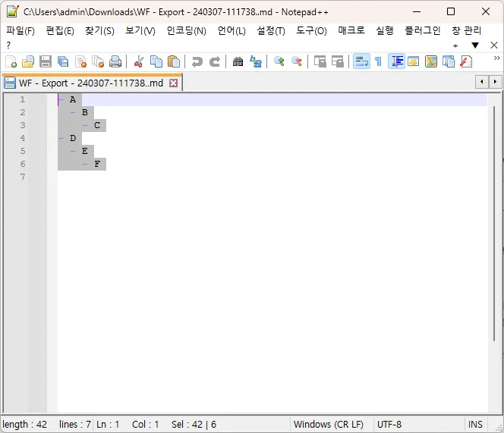Maximize the Notepad++ window

[451, 11]
